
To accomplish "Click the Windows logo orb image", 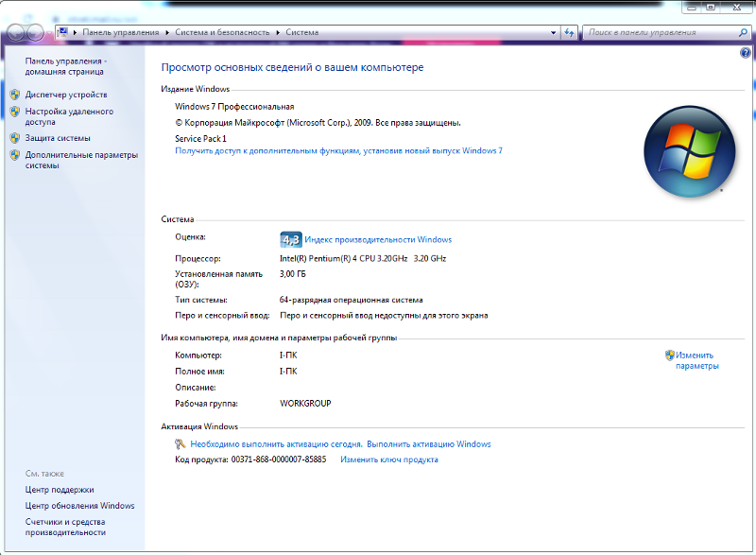I will [690, 151].
